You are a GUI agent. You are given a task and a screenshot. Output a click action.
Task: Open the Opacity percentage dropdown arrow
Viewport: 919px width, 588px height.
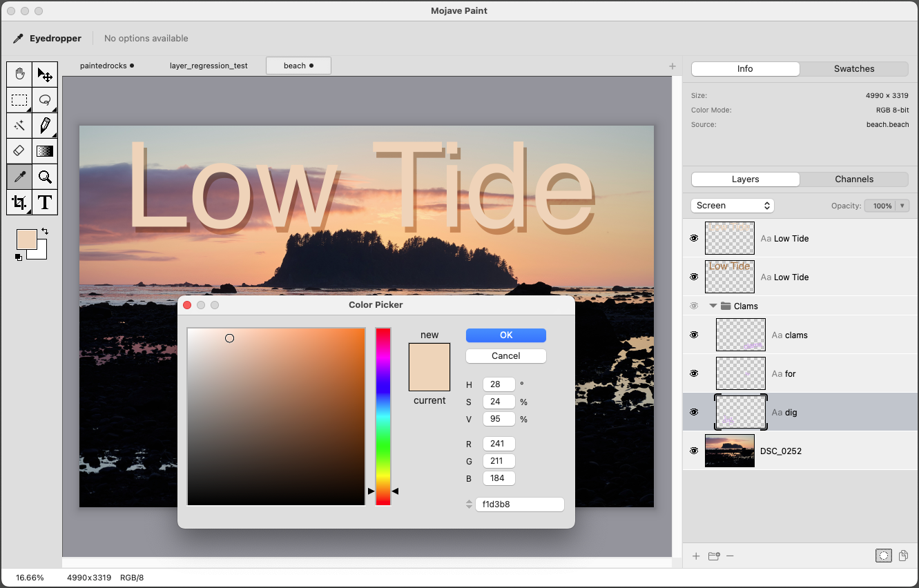(902, 206)
